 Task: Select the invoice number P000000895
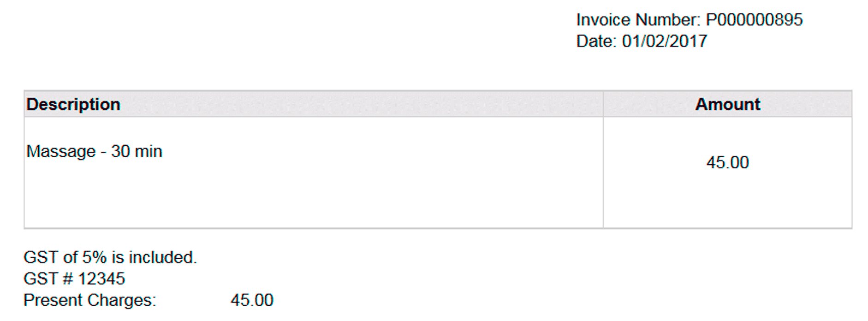755,20
